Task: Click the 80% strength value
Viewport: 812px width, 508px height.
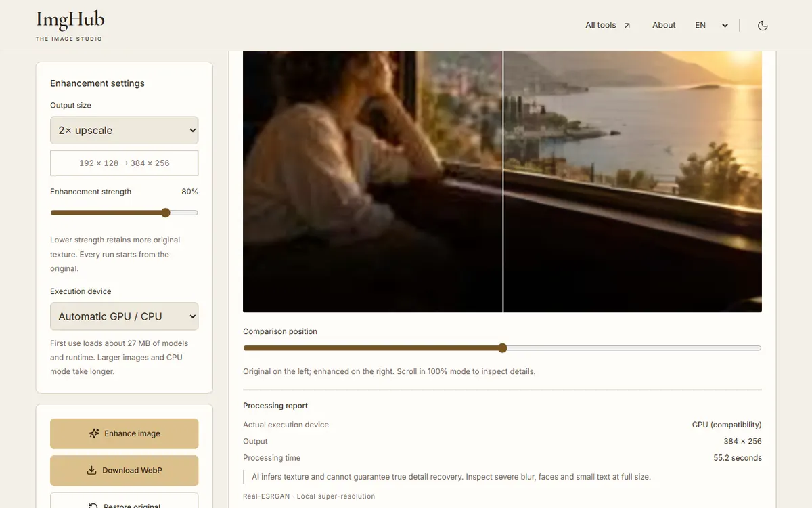Action: [x=189, y=192]
